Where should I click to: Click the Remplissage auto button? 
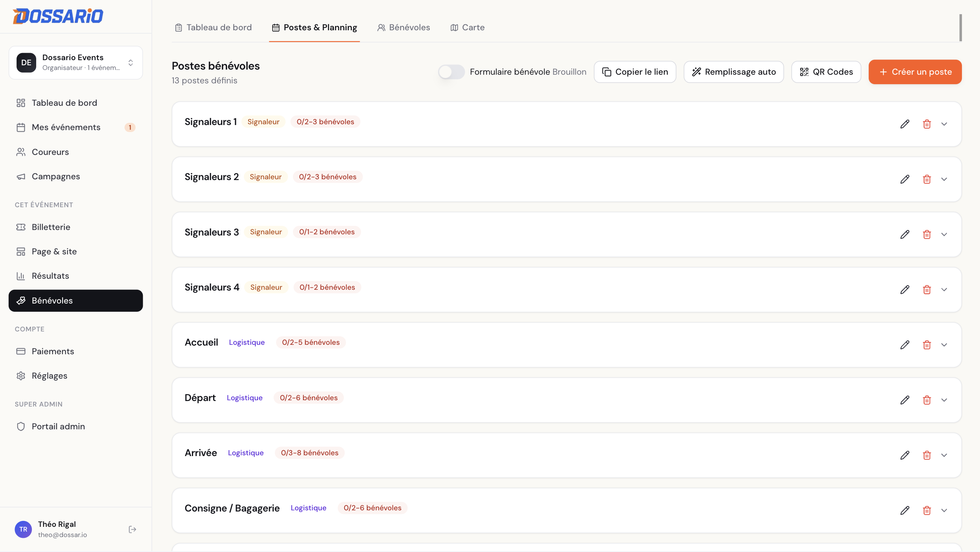tap(734, 72)
